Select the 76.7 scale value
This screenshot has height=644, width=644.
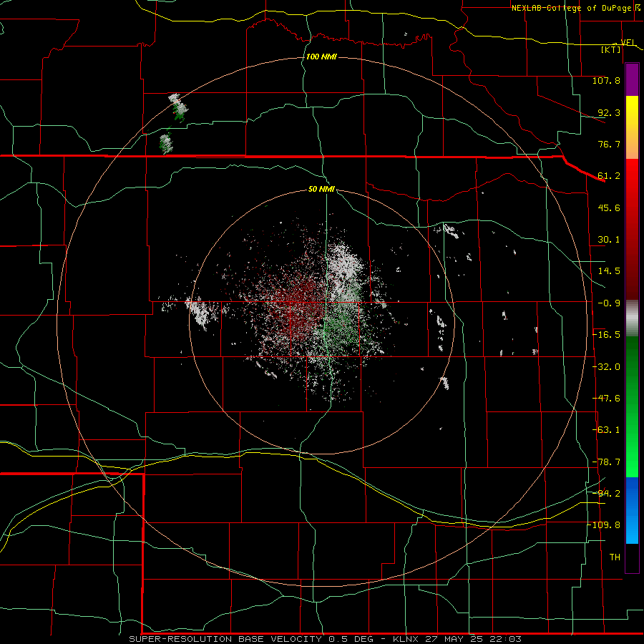(609, 144)
